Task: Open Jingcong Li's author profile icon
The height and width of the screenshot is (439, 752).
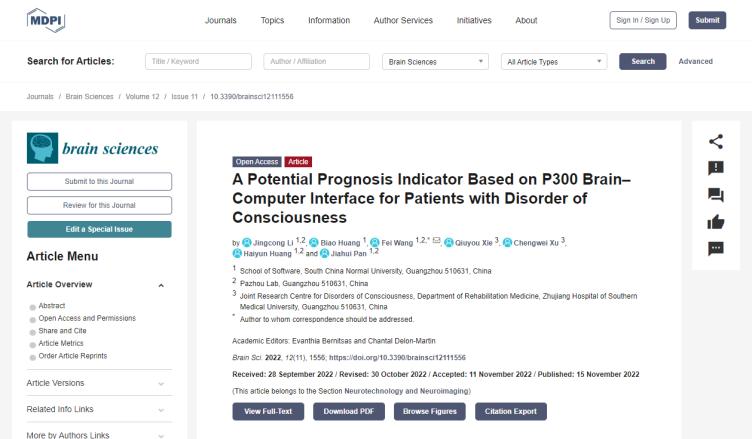Action: tap(247, 243)
